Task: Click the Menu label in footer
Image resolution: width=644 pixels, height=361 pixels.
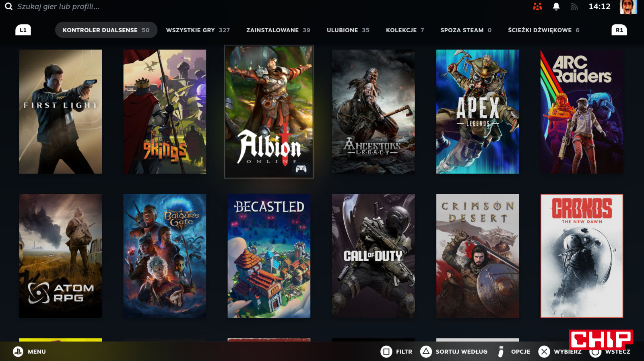Action: (x=37, y=352)
